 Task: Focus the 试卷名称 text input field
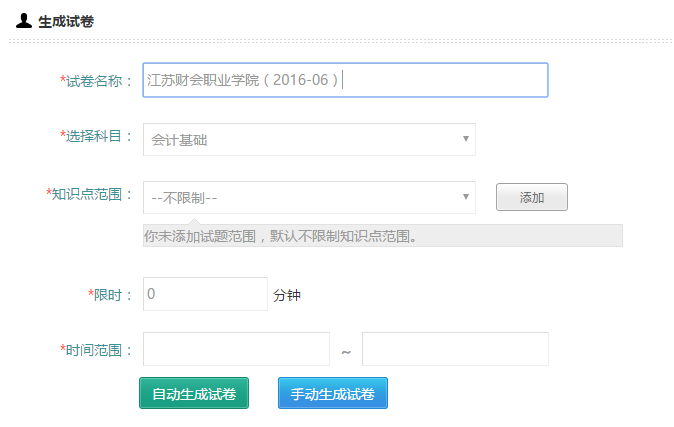pyautogui.click(x=345, y=80)
